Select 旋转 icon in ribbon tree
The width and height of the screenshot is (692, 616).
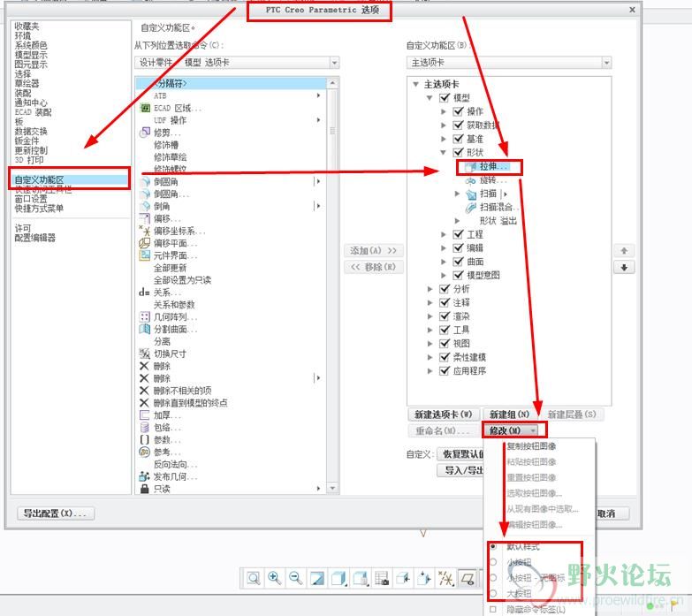point(471,180)
